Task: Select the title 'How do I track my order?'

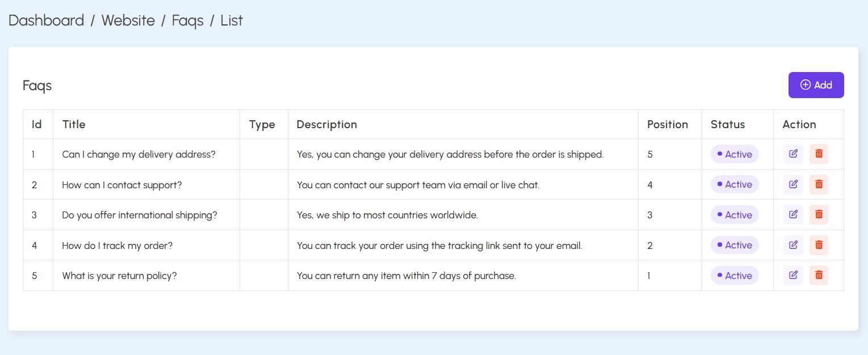Action: click(118, 245)
